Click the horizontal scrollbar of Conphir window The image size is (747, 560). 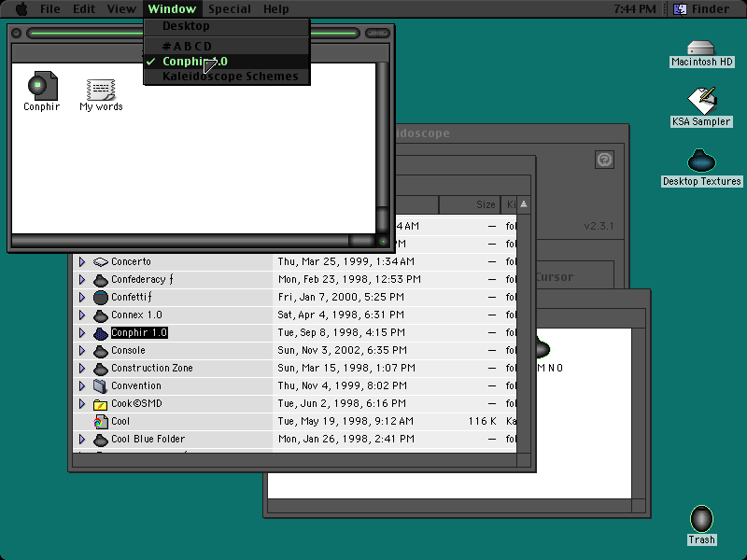pos(194,241)
